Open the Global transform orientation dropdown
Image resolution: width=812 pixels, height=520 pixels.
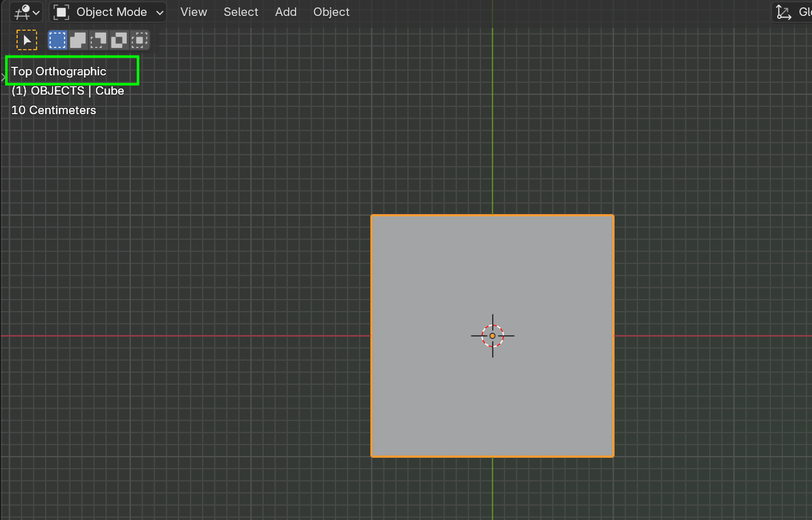click(793, 12)
